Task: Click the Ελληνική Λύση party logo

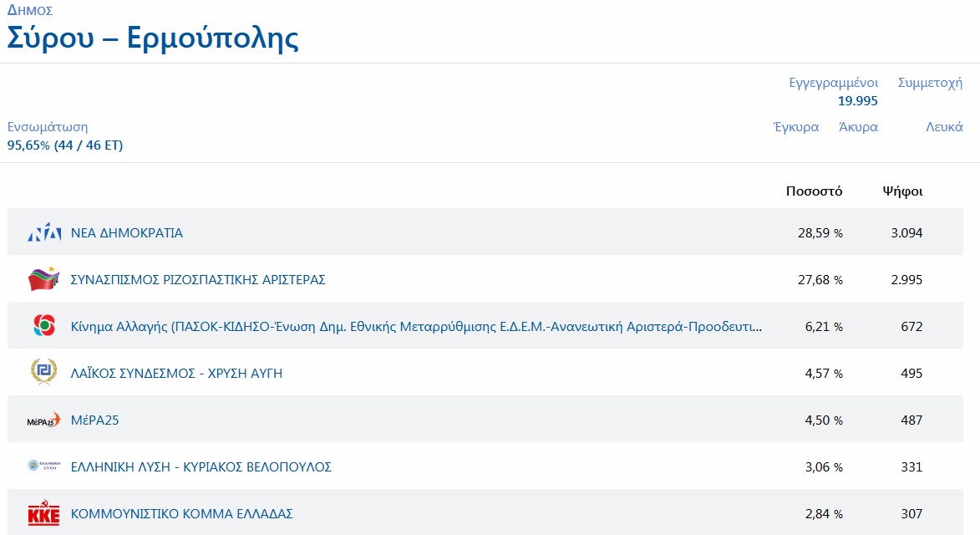Action: (x=43, y=466)
